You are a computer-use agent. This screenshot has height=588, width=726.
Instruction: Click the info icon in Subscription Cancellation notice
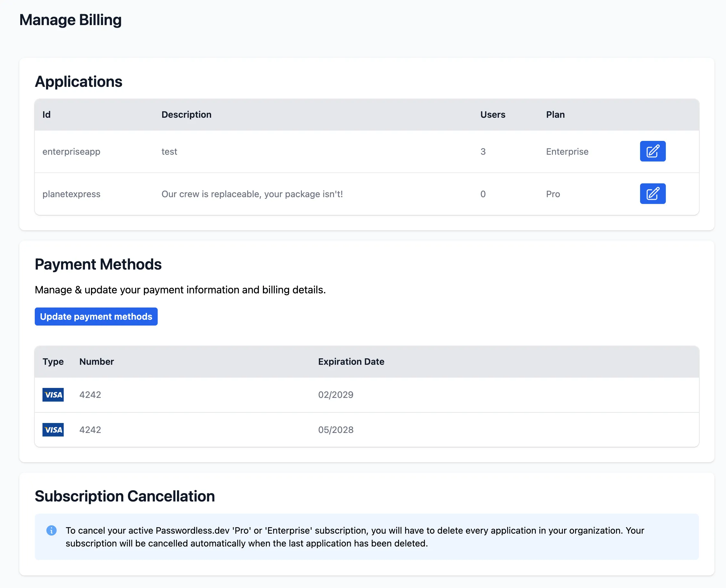[51, 530]
